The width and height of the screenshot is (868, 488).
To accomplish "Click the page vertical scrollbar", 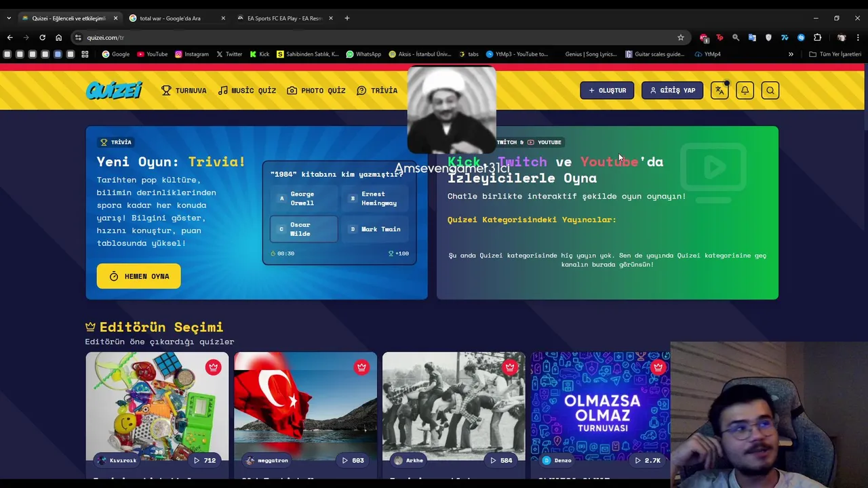I will click(865, 95).
